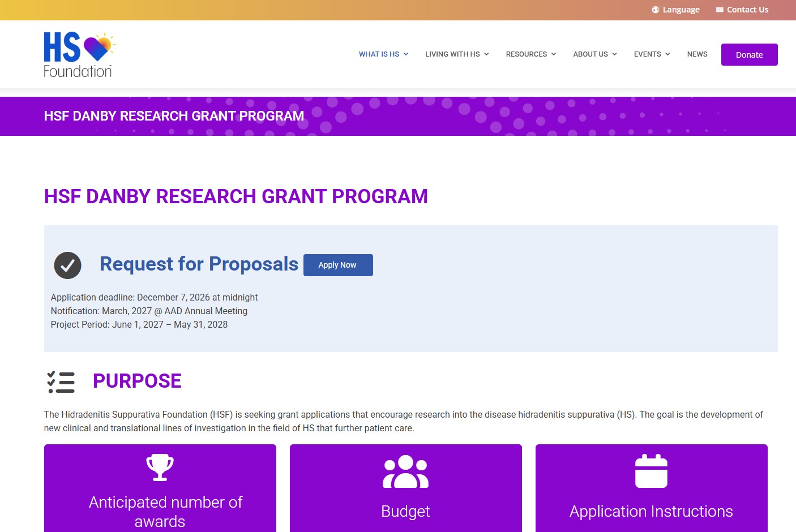Click the globe icon beside Language
This screenshot has width=796, height=532.
tap(656, 10)
